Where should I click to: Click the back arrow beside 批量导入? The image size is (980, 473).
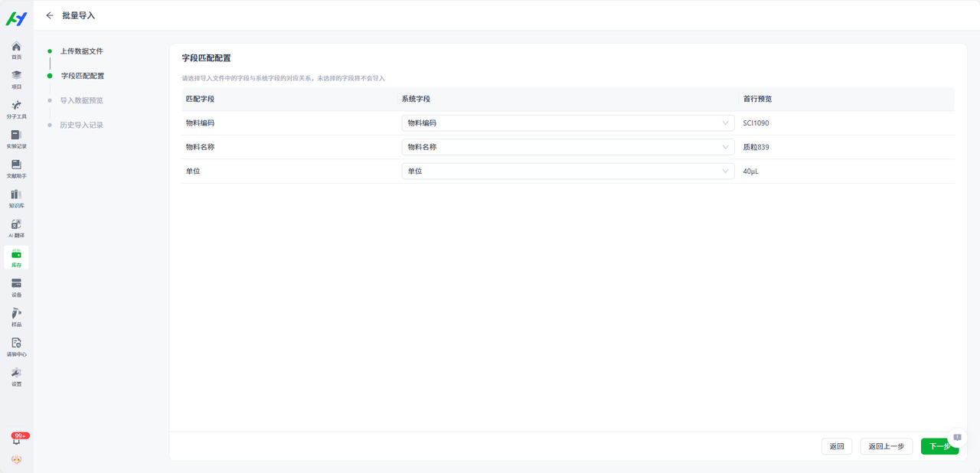[x=50, y=15]
